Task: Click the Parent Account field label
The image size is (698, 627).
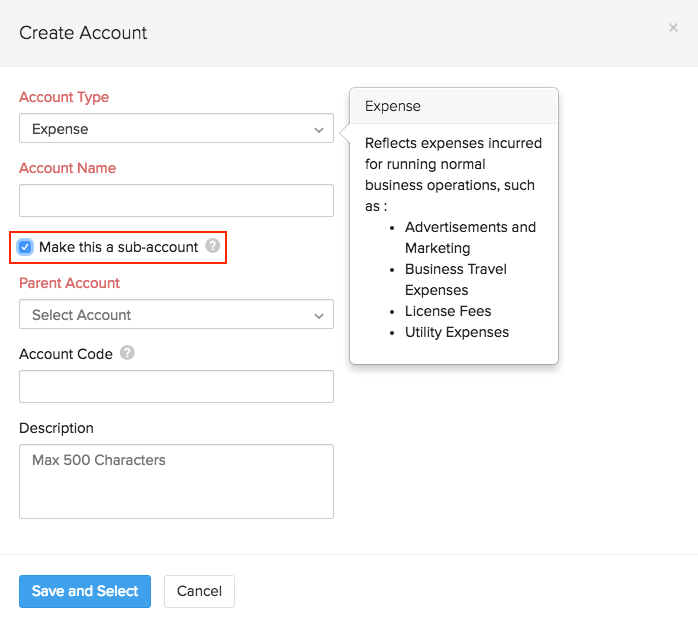Action: (69, 283)
